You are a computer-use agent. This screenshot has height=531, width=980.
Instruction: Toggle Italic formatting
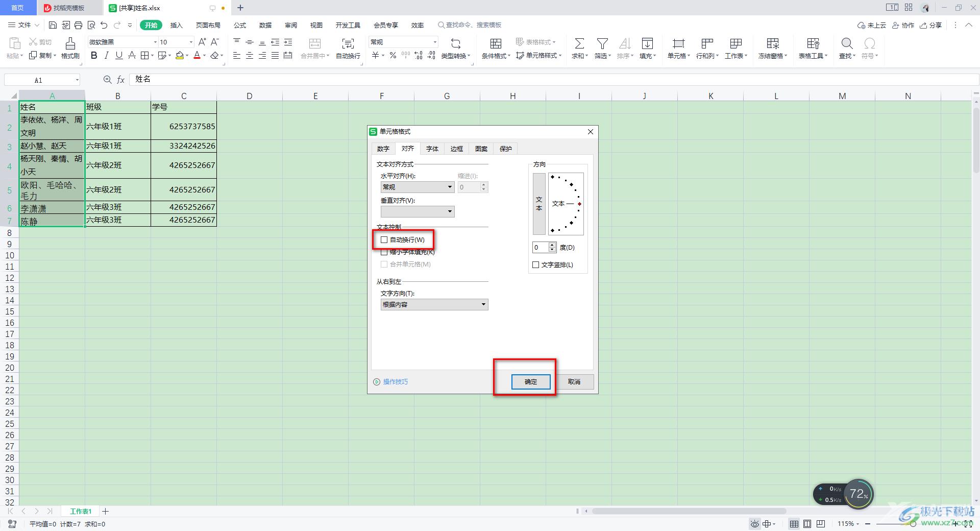[x=107, y=56]
